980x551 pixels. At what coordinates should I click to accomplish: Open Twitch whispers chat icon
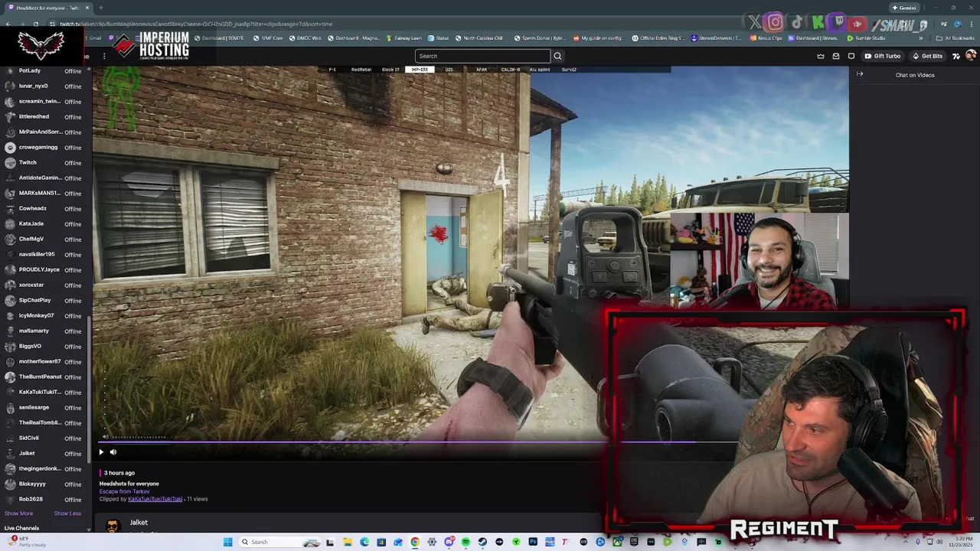(x=851, y=56)
